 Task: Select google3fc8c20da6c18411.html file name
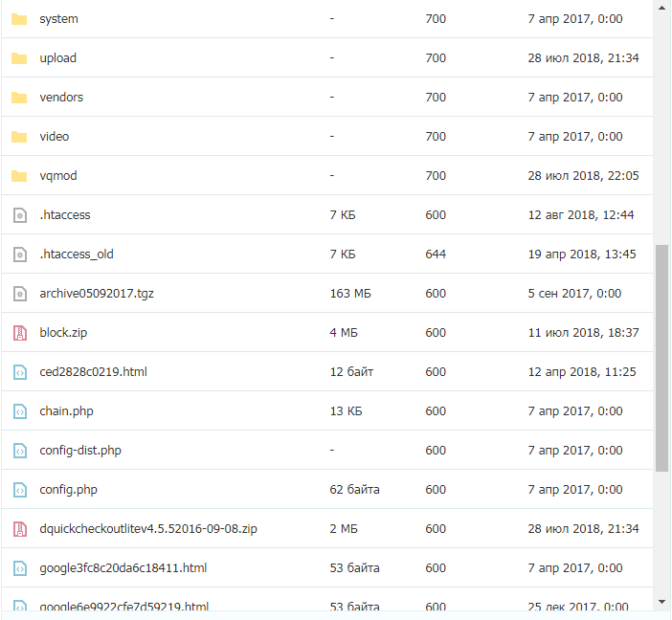click(123, 568)
